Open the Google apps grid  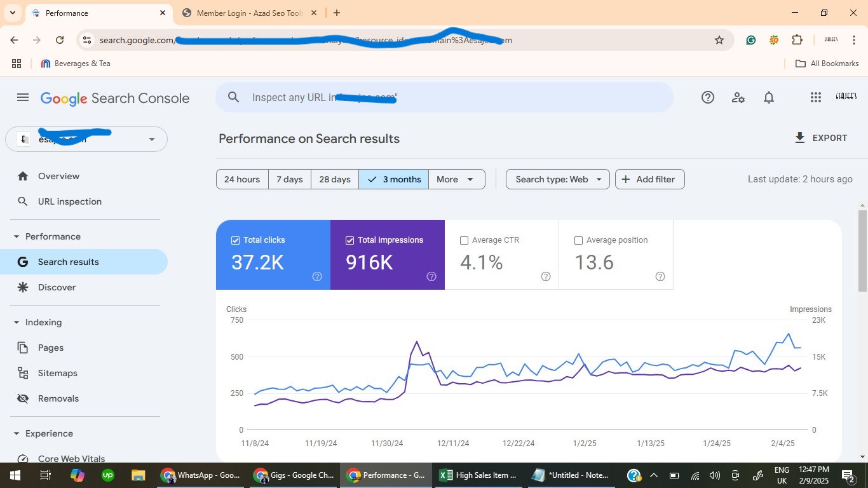tap(816, 97)
